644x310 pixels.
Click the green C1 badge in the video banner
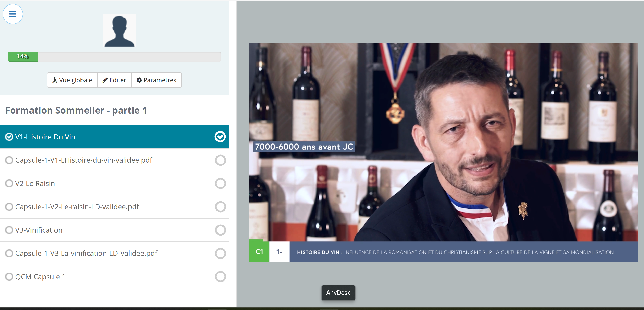point(259,252)
